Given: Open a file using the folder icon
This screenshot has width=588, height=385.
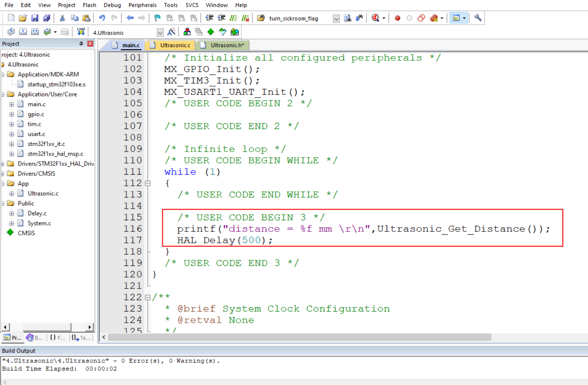Looking at the screenshot, I should tap(23, 18).
